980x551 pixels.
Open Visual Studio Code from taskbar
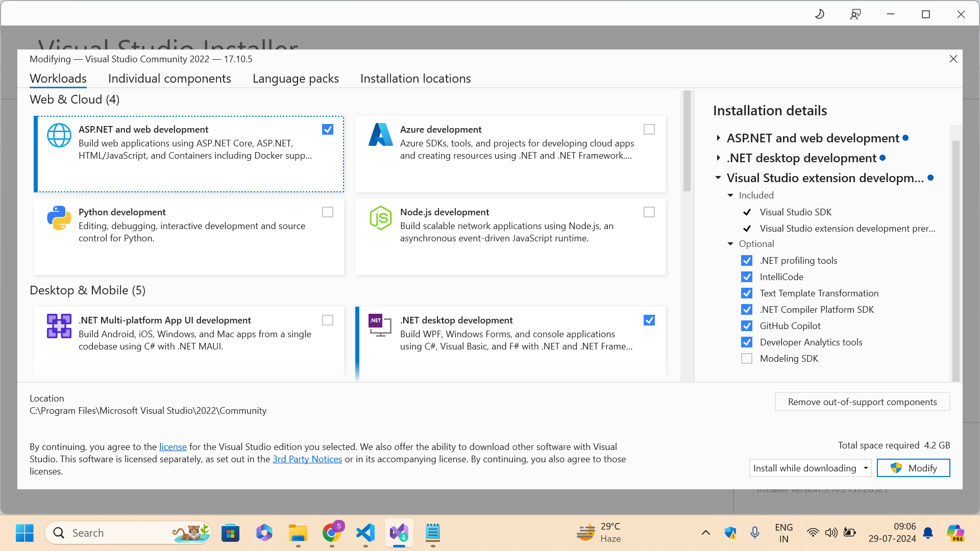pyautogui.click(x=365, y=533)
